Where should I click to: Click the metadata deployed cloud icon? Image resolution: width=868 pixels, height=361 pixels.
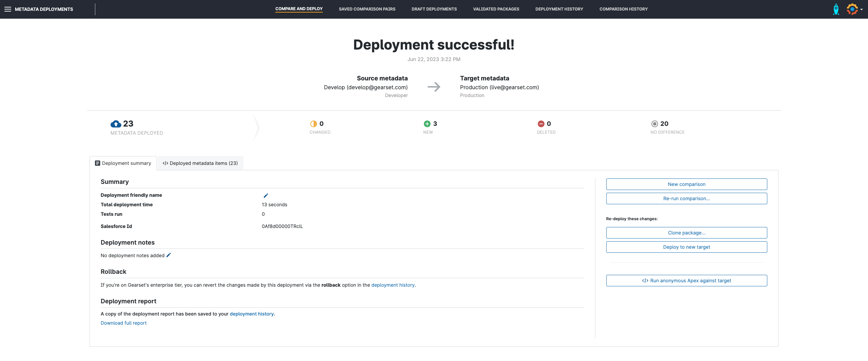pos(116,124)
